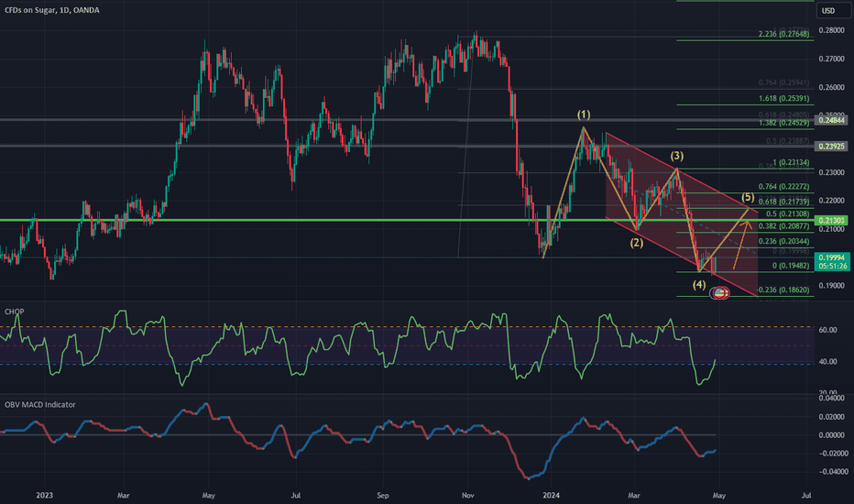Click the 0.27000 price axis value
This screenshot has width=854, height=504.
(832, 59)
